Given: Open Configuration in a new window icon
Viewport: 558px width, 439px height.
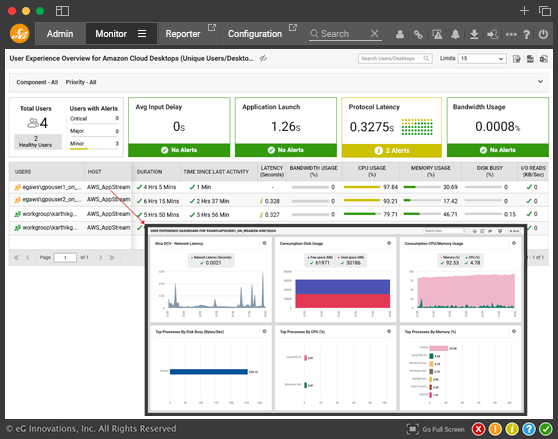Looking at the screenshot, I should click(293, 27).
